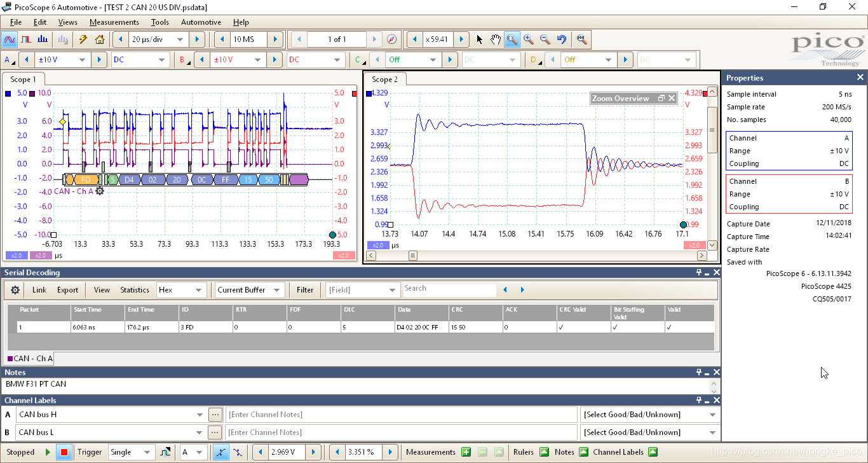Viewport: 868px width, 463px height.
Task: Click the zoom in magnifier icon
Action: [x=528, y=39]
